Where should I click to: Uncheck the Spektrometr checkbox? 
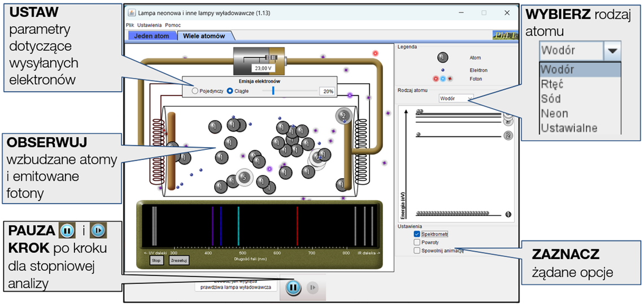pos(417,234)
